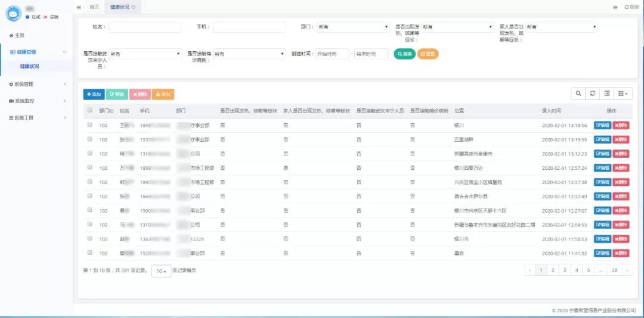Close the 健康状况 tab via its x icon
This screenshot has width=644, height=318.
tap(133, 7)
